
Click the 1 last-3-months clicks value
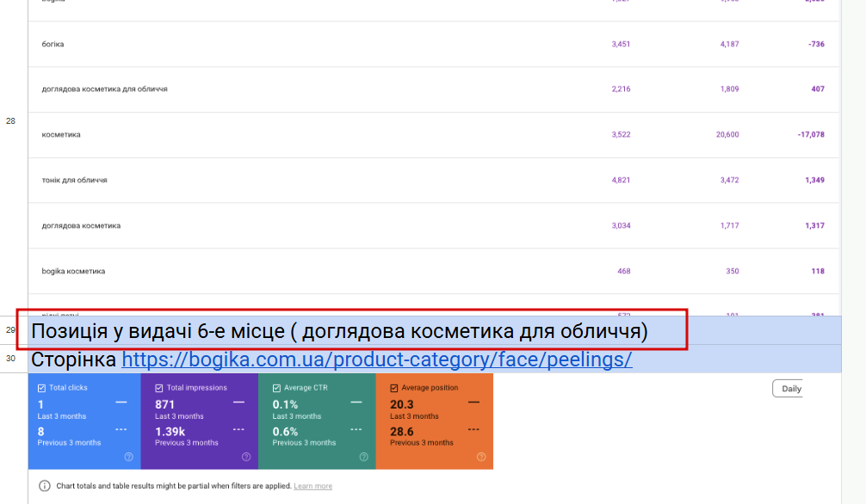point(40,404)
